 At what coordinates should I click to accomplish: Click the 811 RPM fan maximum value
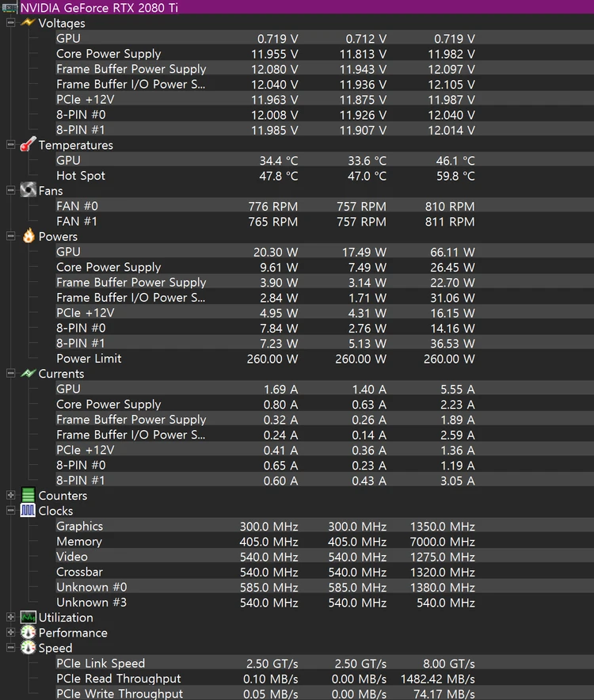450,222
